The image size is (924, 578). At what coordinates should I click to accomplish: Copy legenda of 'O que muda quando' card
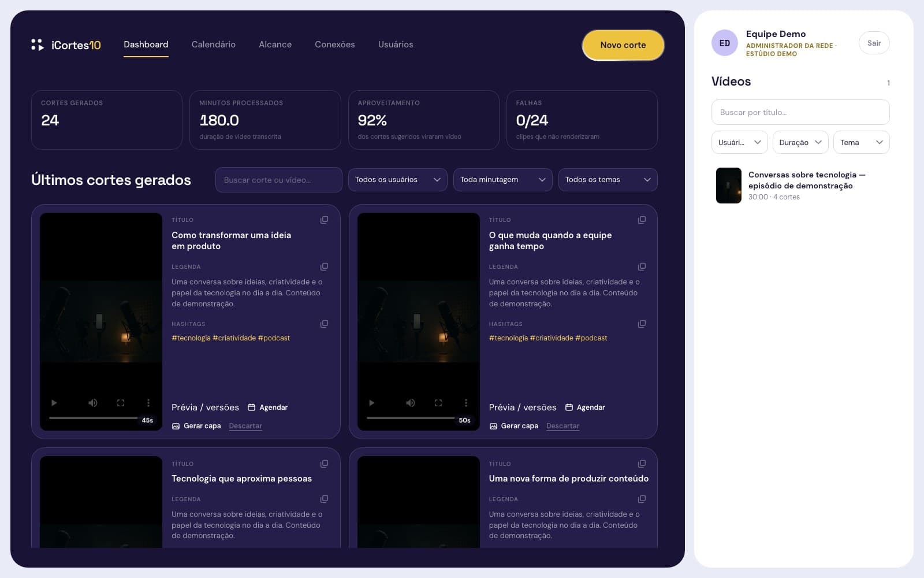[642, 266]
